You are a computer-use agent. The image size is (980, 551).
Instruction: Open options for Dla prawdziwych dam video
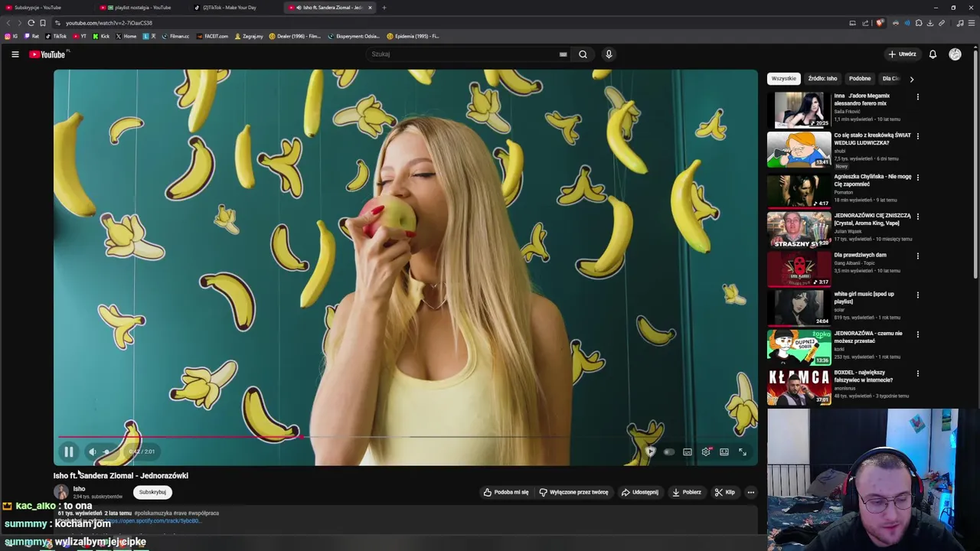pos(917,256)
